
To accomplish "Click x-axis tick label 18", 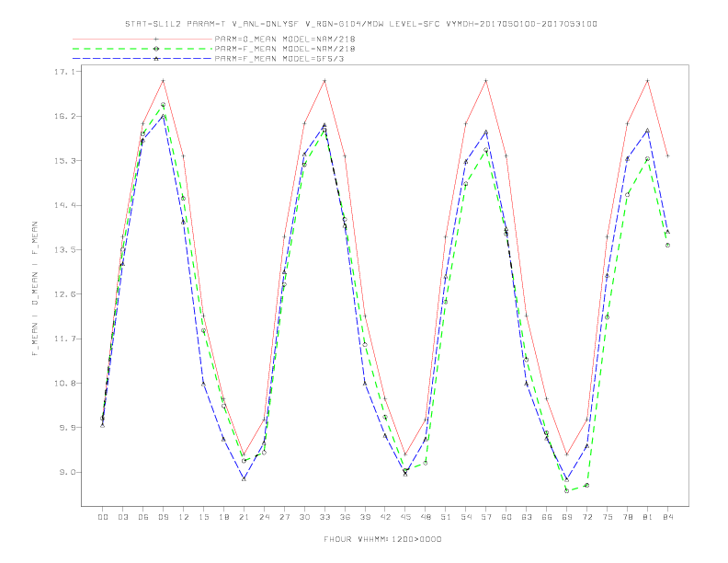I will point(223,517).
